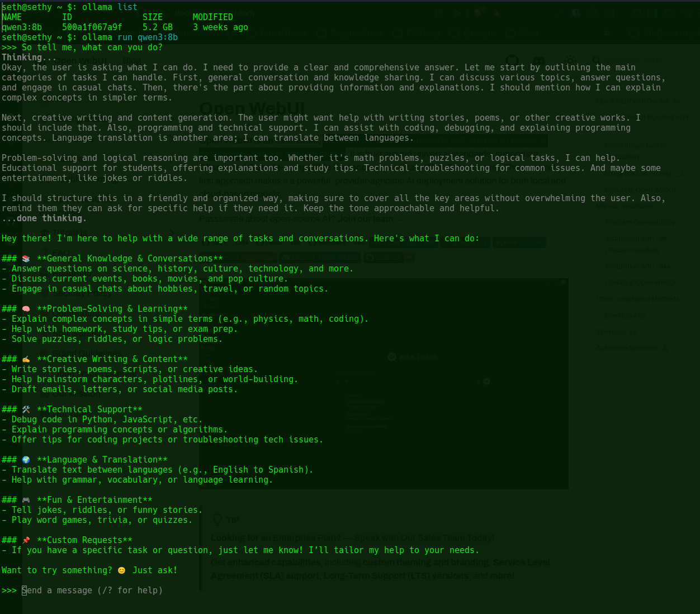
Task: Go to Sponsors in page contents
Action: point(616,332)
